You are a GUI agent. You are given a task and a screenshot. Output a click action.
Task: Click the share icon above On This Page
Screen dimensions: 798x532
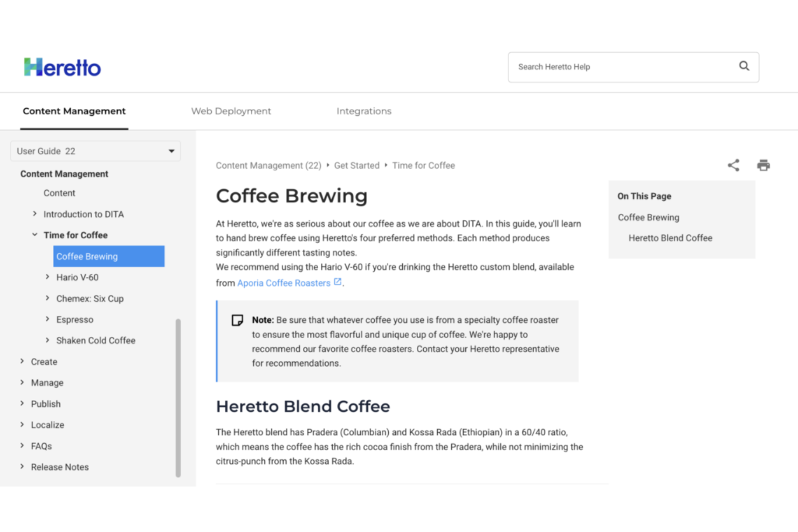pos(733,165)
